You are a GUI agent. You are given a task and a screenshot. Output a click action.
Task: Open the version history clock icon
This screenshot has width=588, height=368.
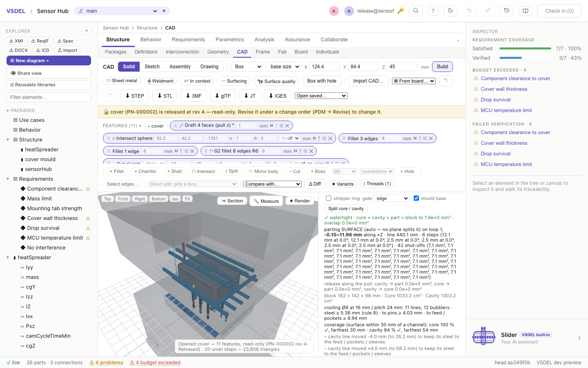pyautogui.click(x=507, y=11)
